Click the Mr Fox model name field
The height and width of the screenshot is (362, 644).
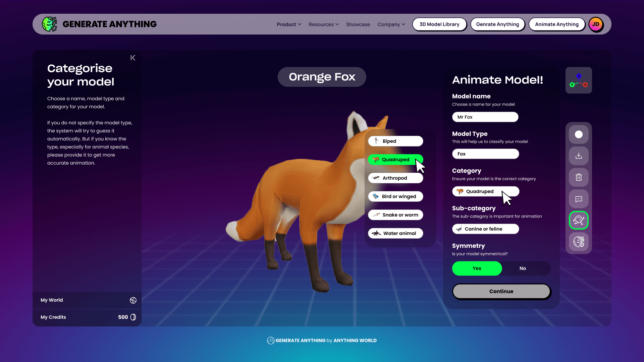coord(485,117)
